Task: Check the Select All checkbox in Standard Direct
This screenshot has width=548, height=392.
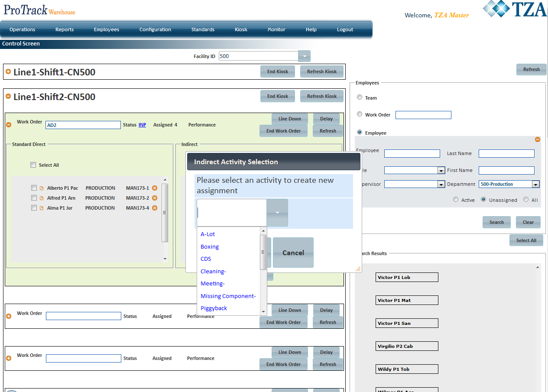Action: pyautogui.click(x=33, y=165)
